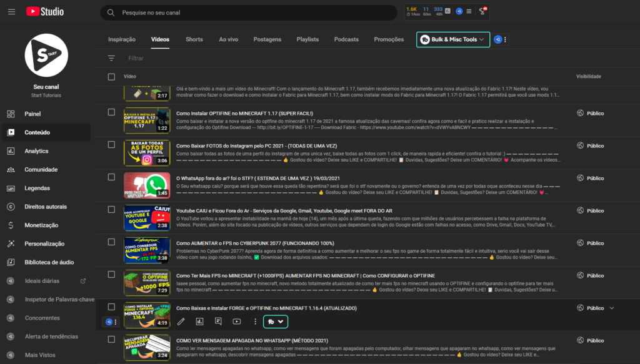Viewport: 640px width, 364px height.
Task: Open the hamburger menu next to YouTube Studio
Action: tap(11, 12)
